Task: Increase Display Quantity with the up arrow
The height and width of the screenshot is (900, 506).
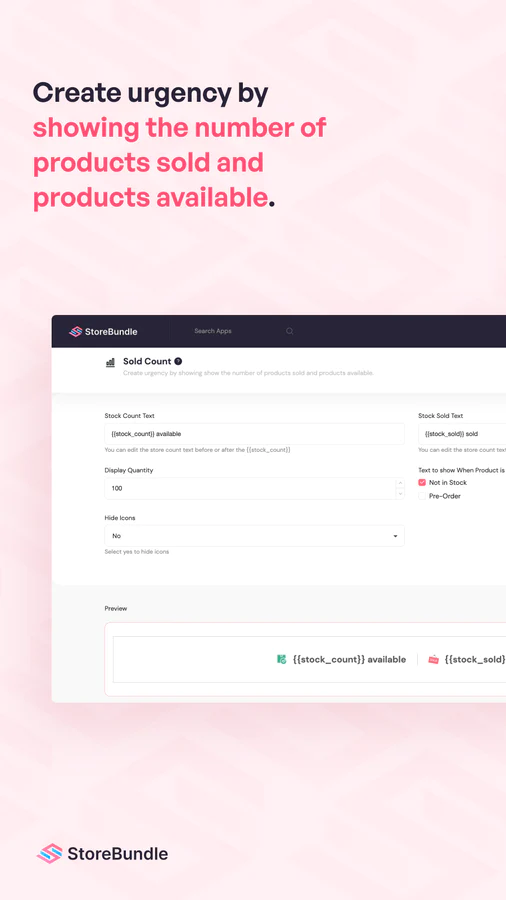Action: 400,483
